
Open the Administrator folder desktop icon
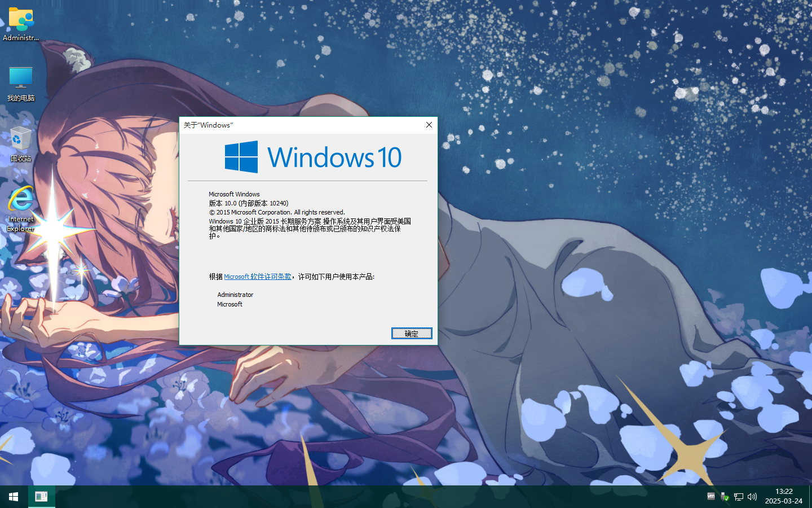[21, 24]
